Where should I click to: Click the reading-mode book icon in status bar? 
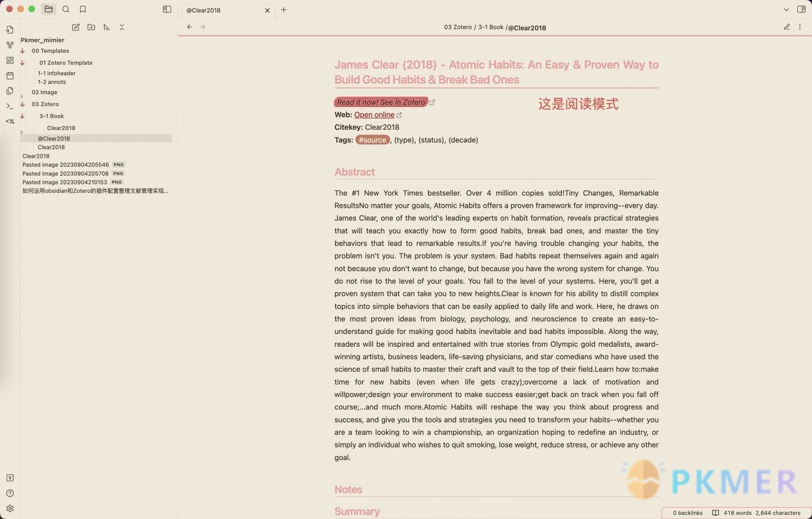[716, 513]
